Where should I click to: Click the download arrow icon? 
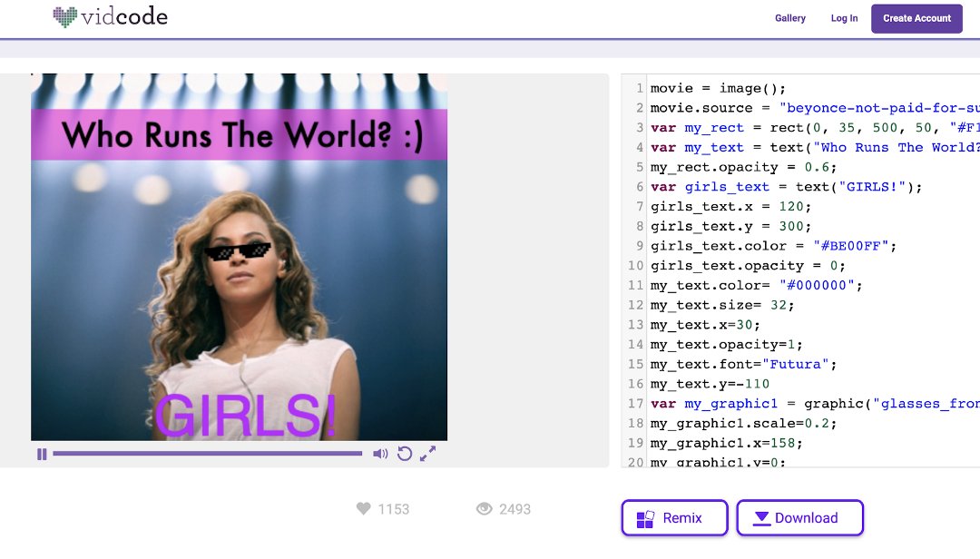[761, 517]
